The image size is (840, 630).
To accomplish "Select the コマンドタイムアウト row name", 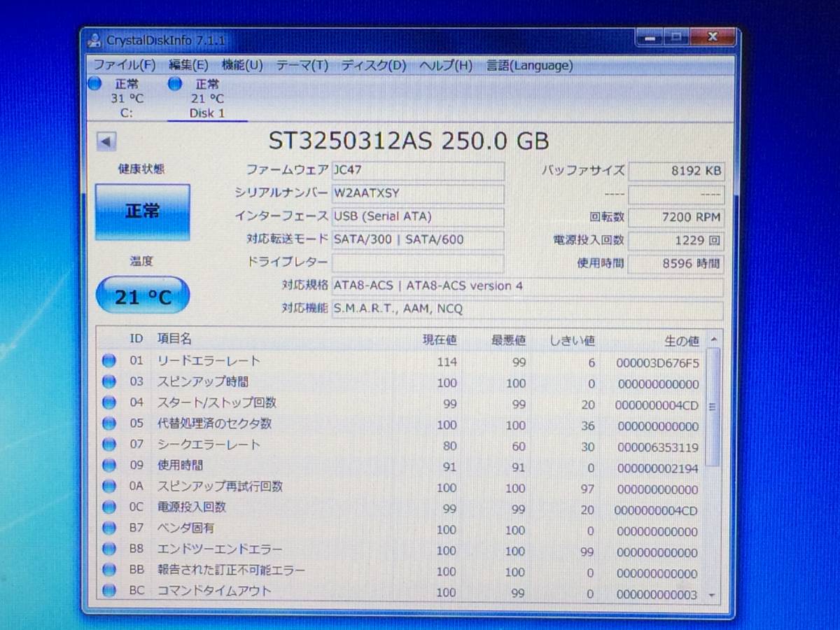I will pyautogui.click(x=214, y=591).
